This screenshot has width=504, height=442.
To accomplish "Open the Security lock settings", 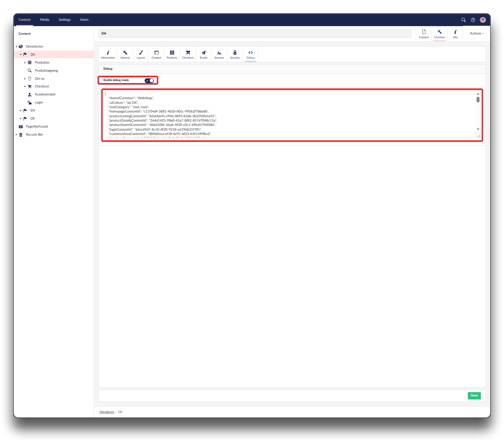I will 235,54.
